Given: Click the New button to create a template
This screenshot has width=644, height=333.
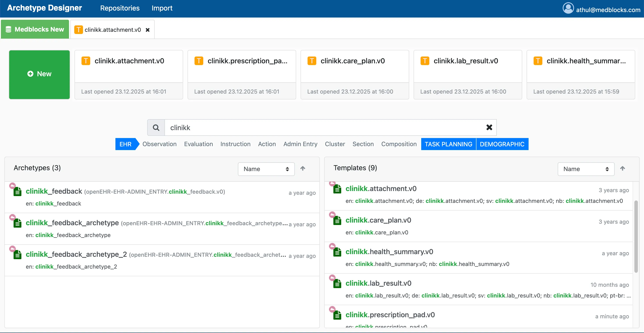Looking at the screenshot, I should point(39,74).
